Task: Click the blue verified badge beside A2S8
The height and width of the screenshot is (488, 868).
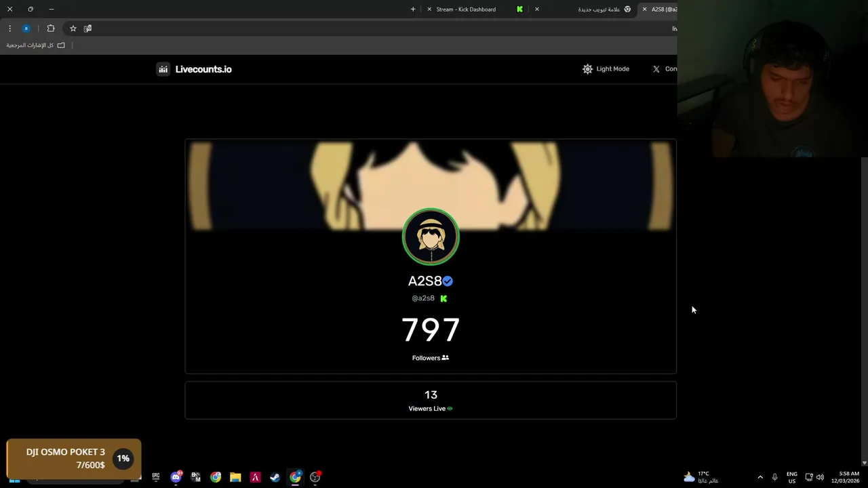Action: click(x=448, y=281)
